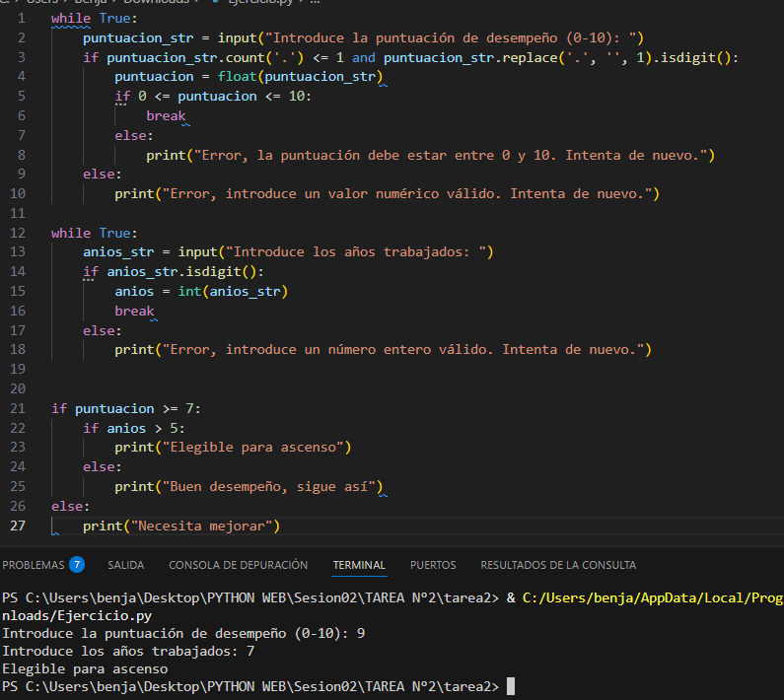
Task: Click 'while True:' on line 12
Action: pos(94,233)
